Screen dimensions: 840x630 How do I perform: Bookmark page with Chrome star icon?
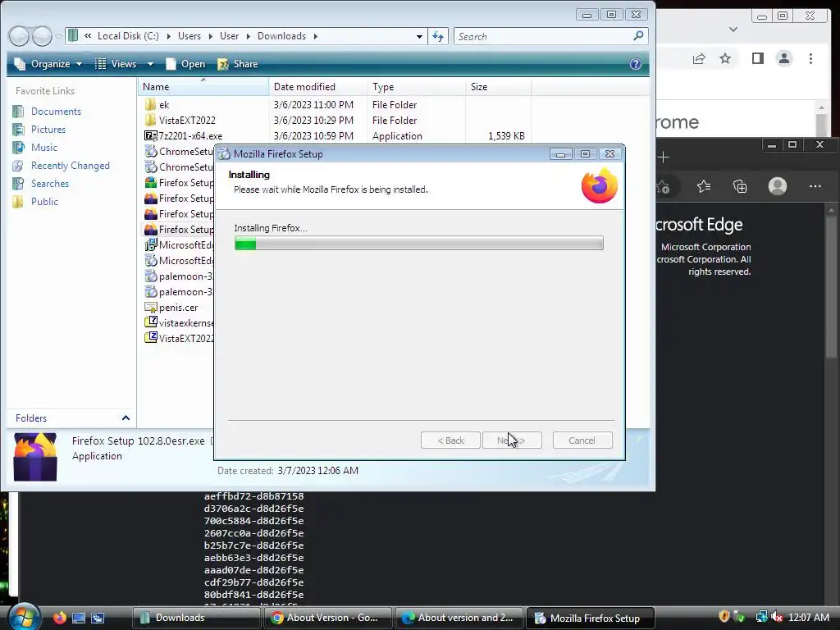pyautogui.click(x=725, y=58)
